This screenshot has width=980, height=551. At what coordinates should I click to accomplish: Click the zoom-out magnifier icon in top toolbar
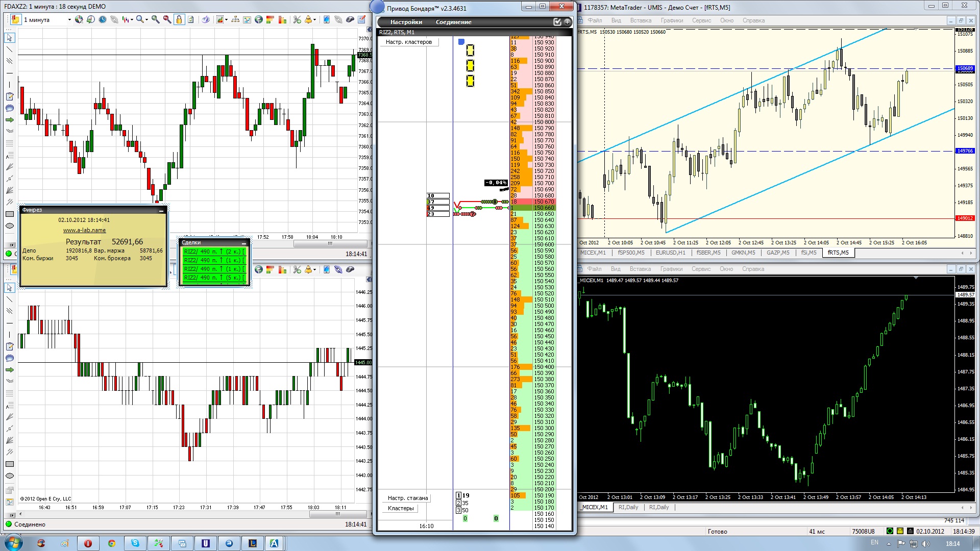tap(167, 19)
